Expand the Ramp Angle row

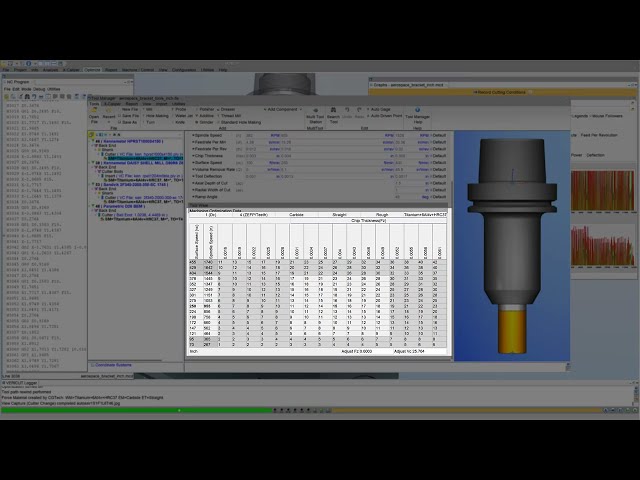[193, 197]
